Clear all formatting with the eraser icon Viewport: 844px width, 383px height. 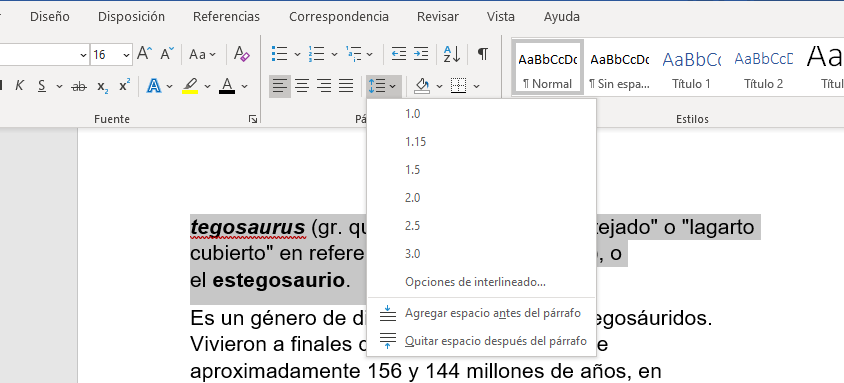coord(242,54)
